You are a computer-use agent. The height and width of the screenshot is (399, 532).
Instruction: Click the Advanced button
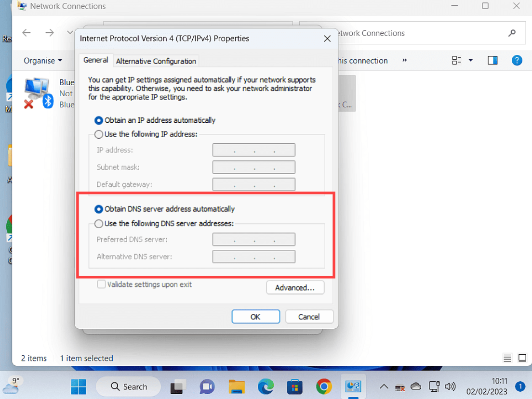(x=295, y=287)
